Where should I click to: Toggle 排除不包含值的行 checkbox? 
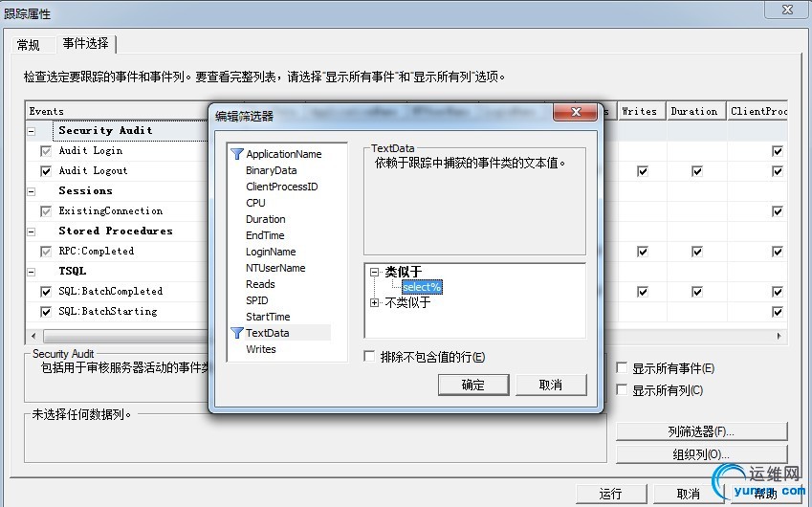click(x=369, y=356)
